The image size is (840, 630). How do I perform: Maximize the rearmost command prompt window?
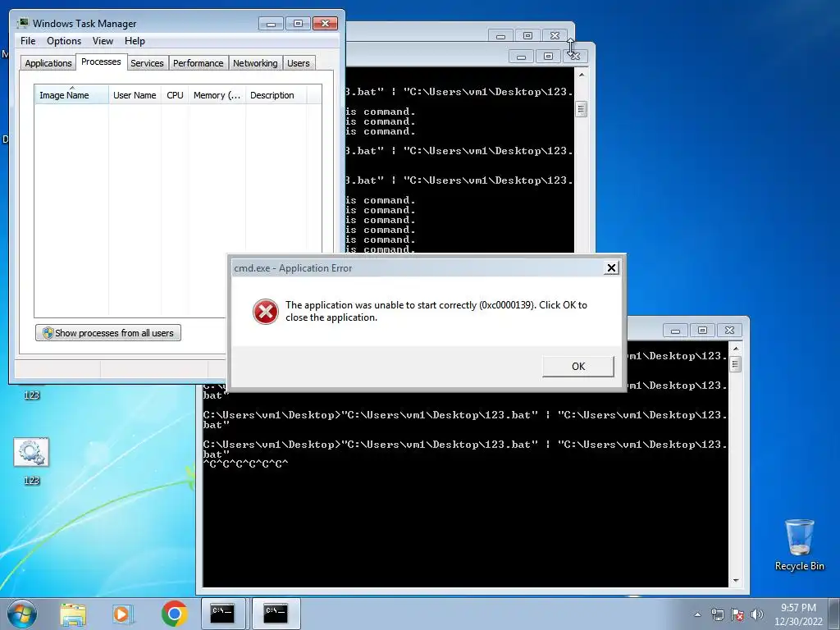coord(527,36)
